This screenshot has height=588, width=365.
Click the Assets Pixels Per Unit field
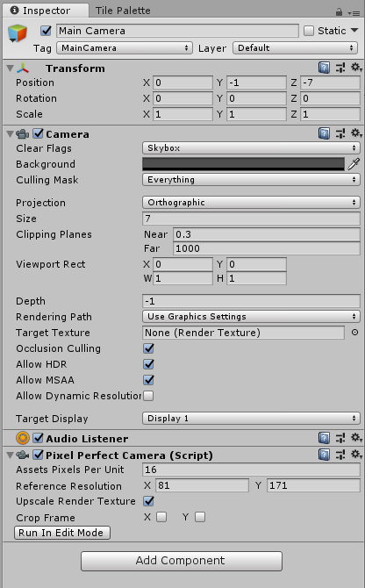251,470
